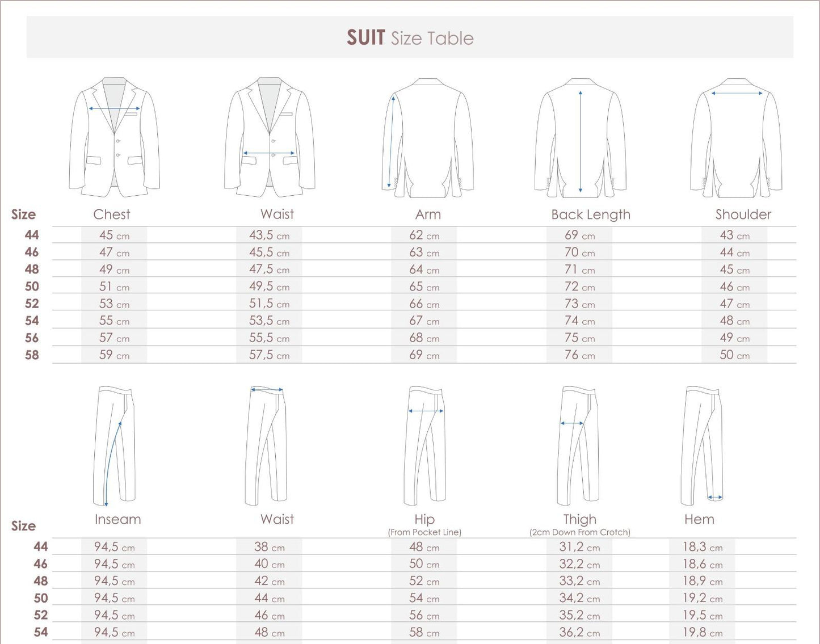Viewport: 820px width, 644px height.
Task: Click the Waist header in trousers section
Action: (277, 519)
